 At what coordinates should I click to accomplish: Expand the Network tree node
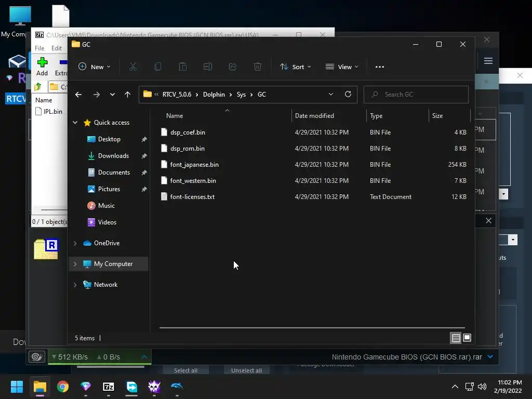(75, 285)
